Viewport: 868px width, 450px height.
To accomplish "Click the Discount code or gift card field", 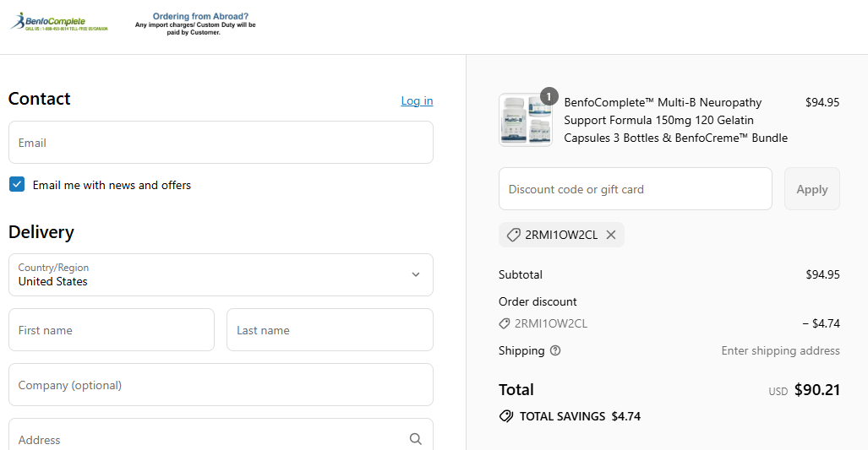I will (x=635, y=189).
